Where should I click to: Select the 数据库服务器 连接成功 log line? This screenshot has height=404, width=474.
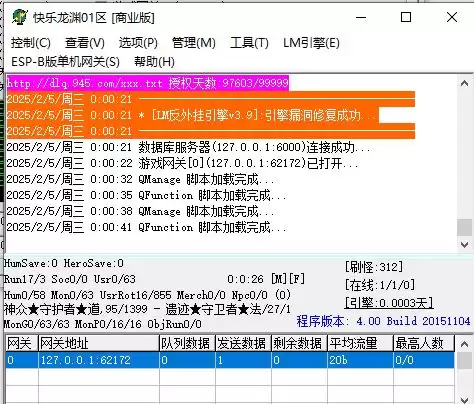tap(188, 147)
